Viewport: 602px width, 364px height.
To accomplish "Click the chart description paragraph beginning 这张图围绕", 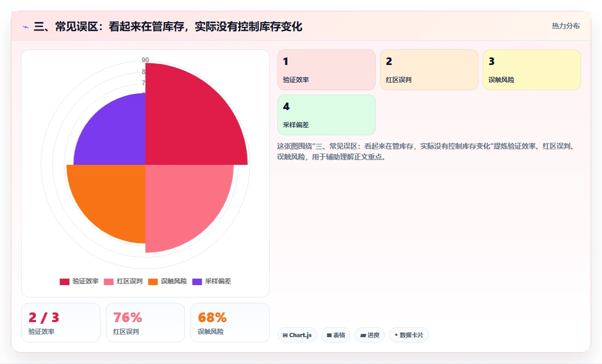I will click(x=425, y=151).
